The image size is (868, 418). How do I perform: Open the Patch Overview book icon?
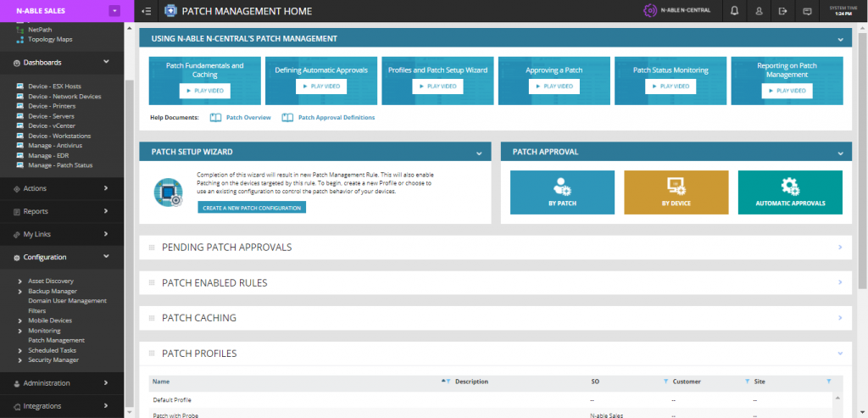pyautogui.click(x=216, y=117)
